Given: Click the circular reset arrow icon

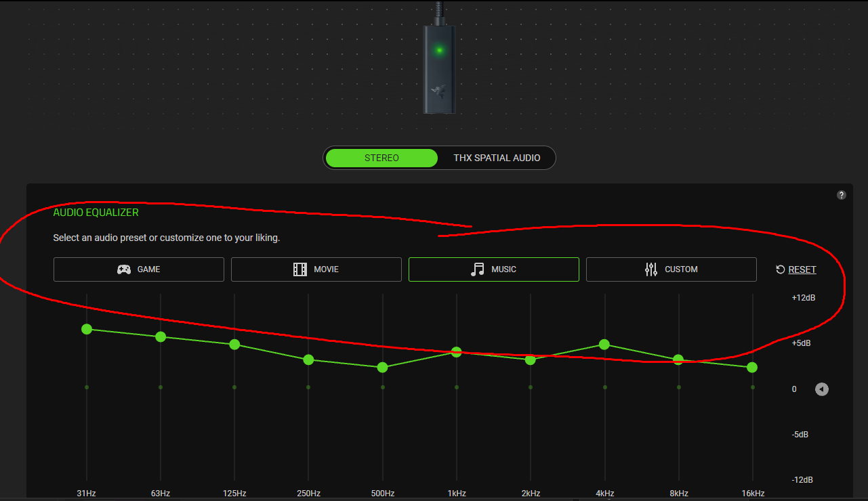Looking at the screenshot, I should pyautogui.click(x=781, y=269).
